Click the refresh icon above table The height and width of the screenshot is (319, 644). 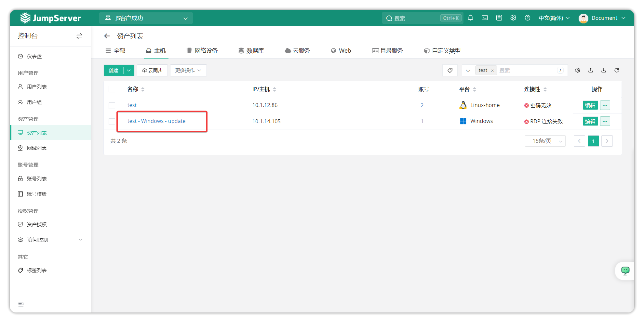tap(617, 70)
